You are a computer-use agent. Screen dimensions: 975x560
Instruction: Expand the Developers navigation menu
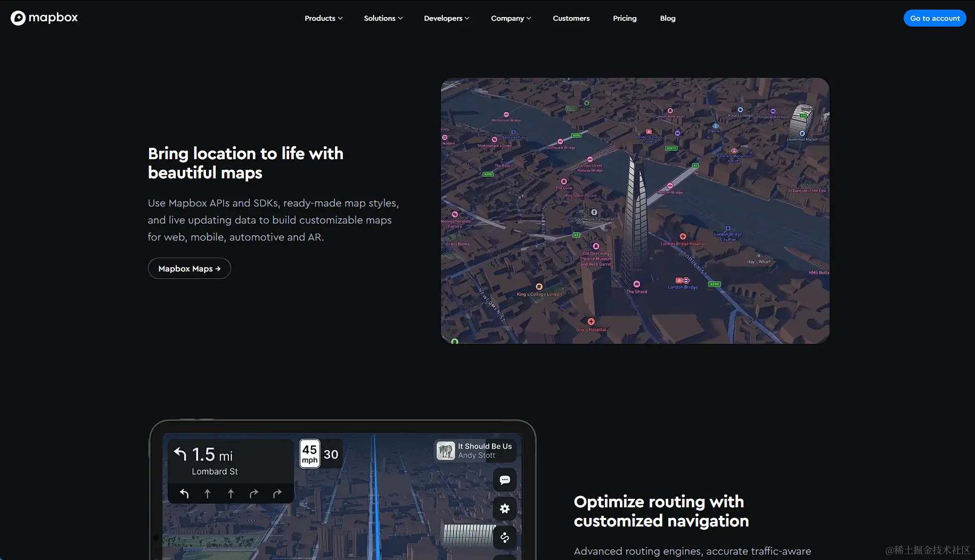point(446,18)
